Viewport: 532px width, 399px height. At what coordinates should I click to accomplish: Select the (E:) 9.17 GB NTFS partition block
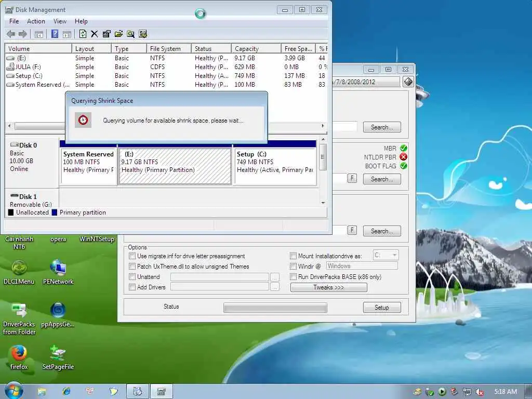click(x=175, y=166)
